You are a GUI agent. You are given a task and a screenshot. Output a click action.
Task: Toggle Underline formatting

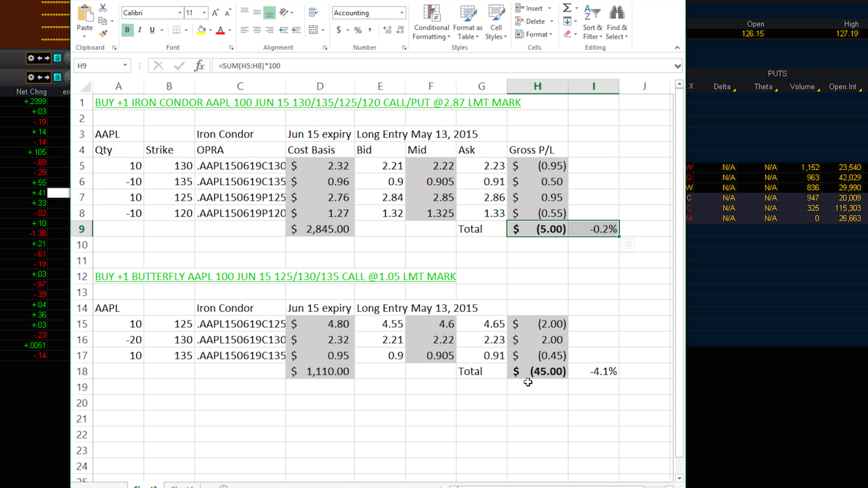coord(152,30)
